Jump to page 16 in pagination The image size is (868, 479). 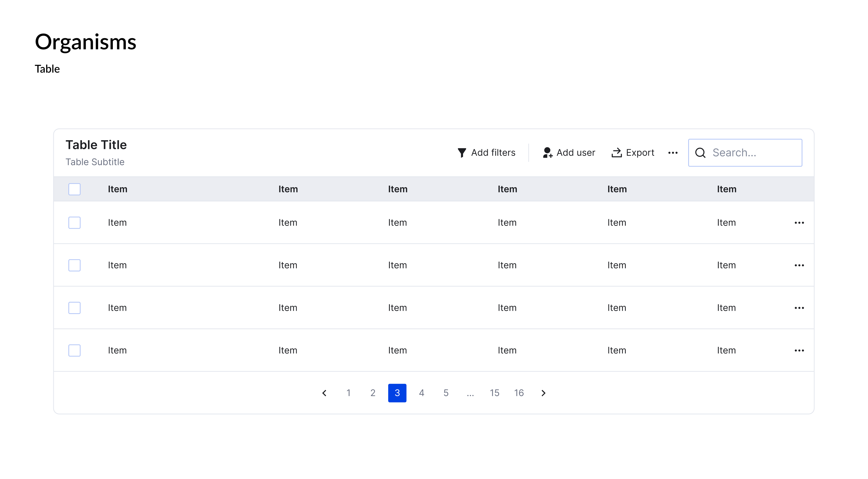tap(519, 393)
